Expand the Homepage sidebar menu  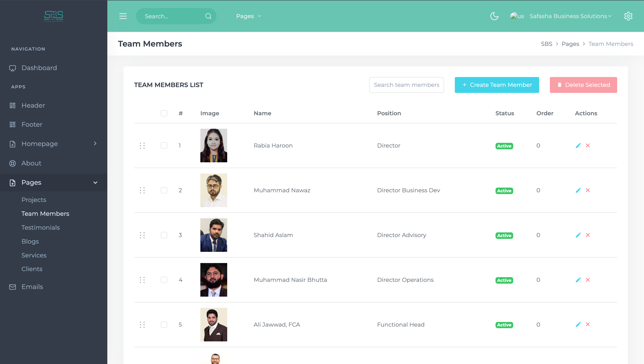pyautogui.click(x=53, y=144)
